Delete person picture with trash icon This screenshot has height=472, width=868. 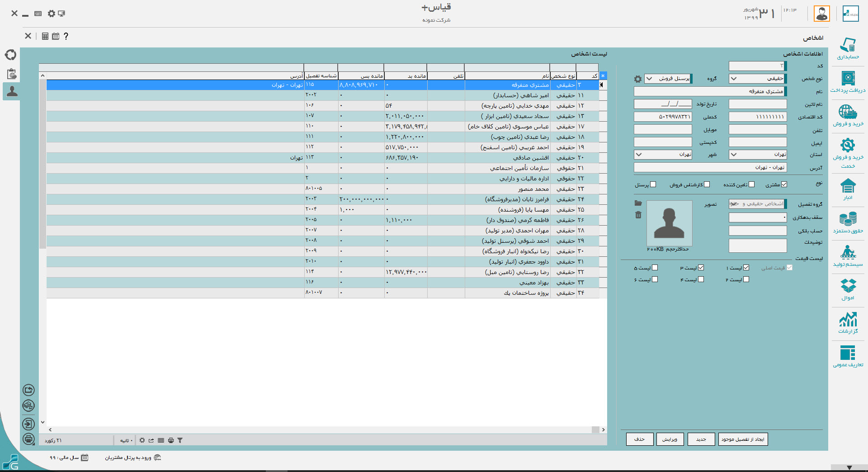tap(638, 215)
